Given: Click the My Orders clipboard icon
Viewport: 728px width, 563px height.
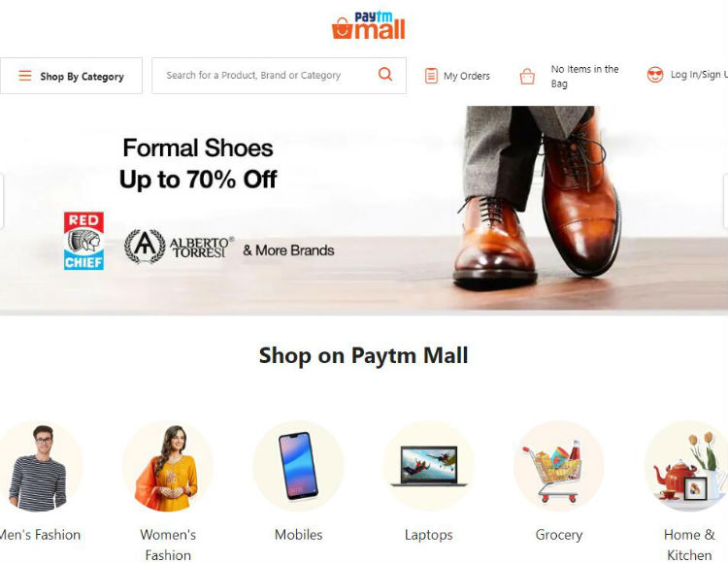Looking at the screenshot, I should (x=431, y=76).
